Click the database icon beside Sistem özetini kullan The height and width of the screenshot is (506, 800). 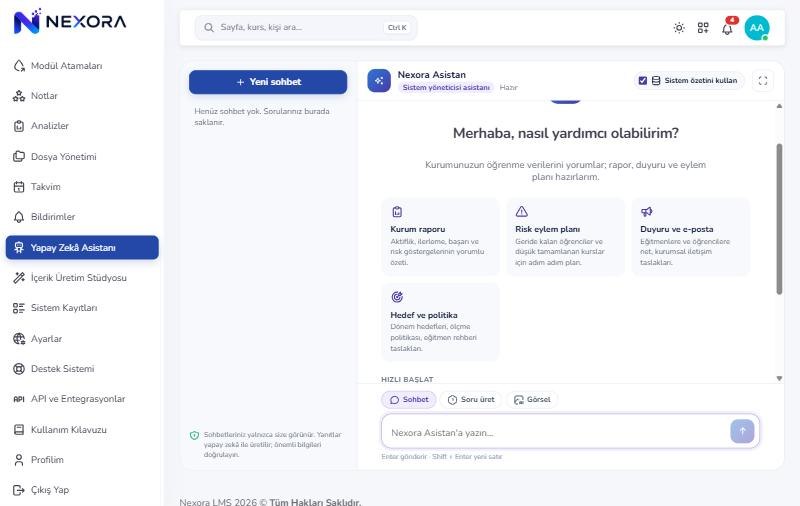coord(656,81)
